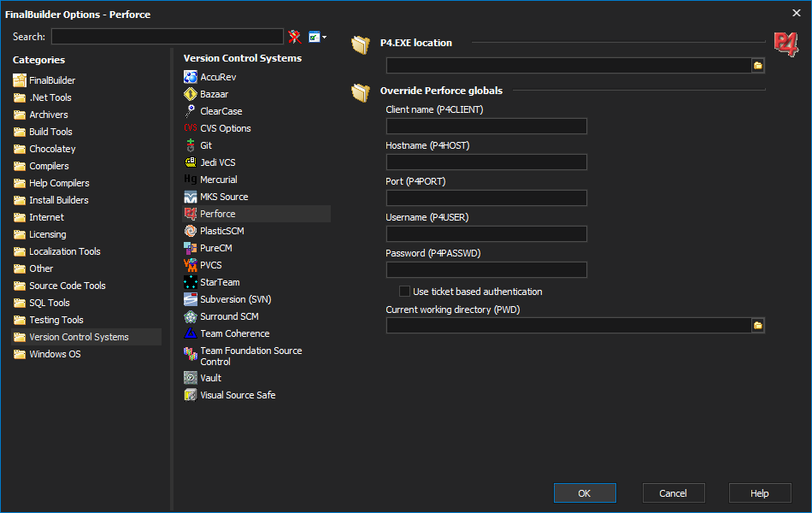The height and width of the screenshot is (513, 812).
Task: Open Mercurial options text entry
Action: (219, 180)
